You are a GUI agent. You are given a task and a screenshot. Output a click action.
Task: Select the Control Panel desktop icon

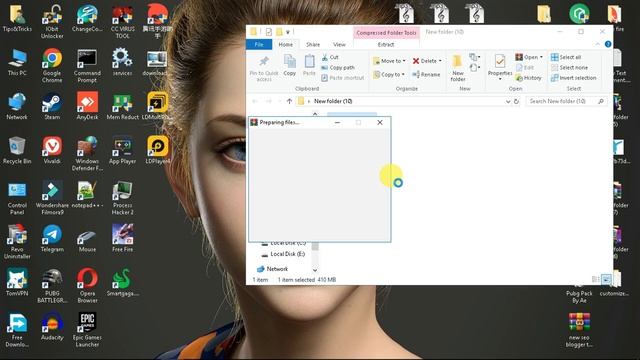(x=17, y=198)
